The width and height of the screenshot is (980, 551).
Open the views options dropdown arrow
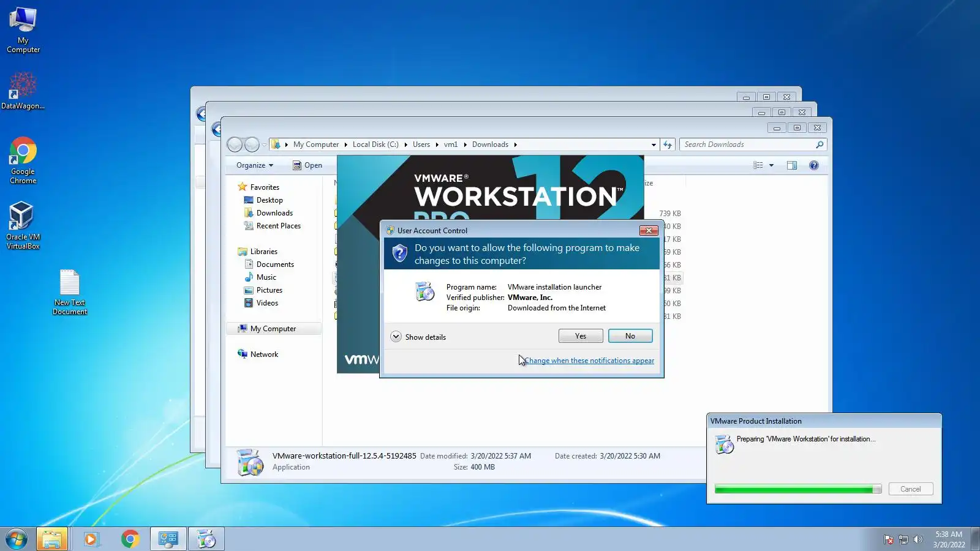771,165
